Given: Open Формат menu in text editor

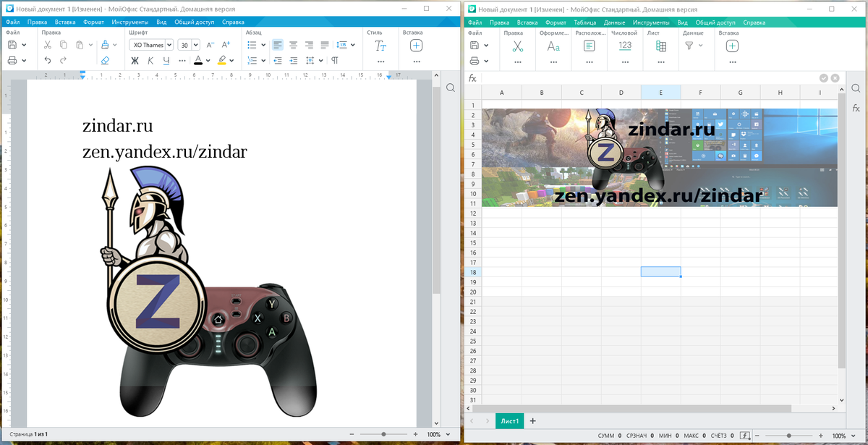Looking at the screenshot, I should pyautogui.click(x=93, y=22).
